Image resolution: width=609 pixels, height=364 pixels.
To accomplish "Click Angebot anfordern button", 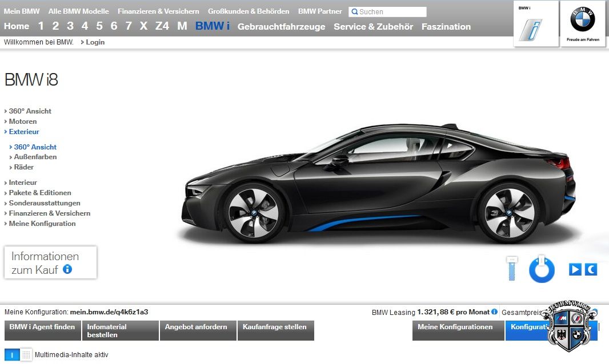I will [x=198, y=331].
